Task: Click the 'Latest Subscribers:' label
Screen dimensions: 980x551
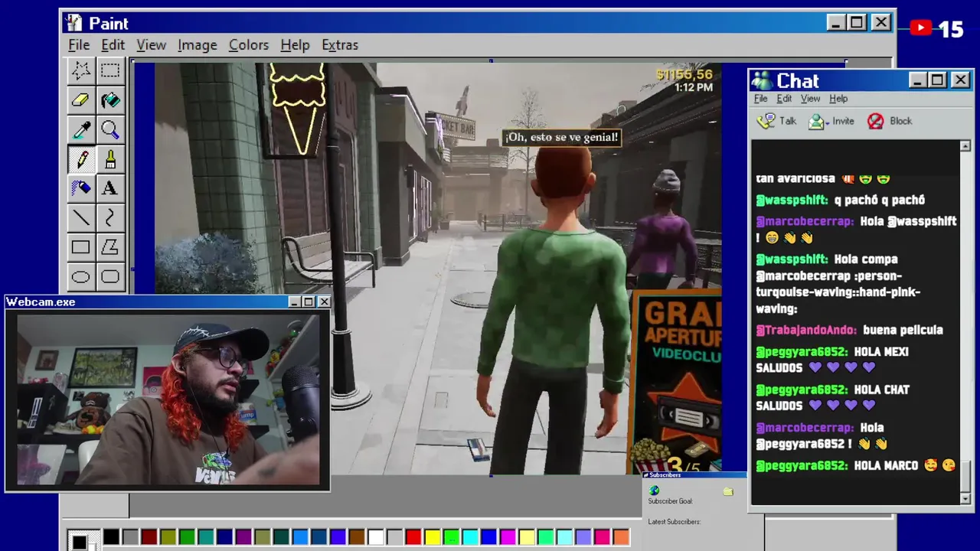Action: 675,522
